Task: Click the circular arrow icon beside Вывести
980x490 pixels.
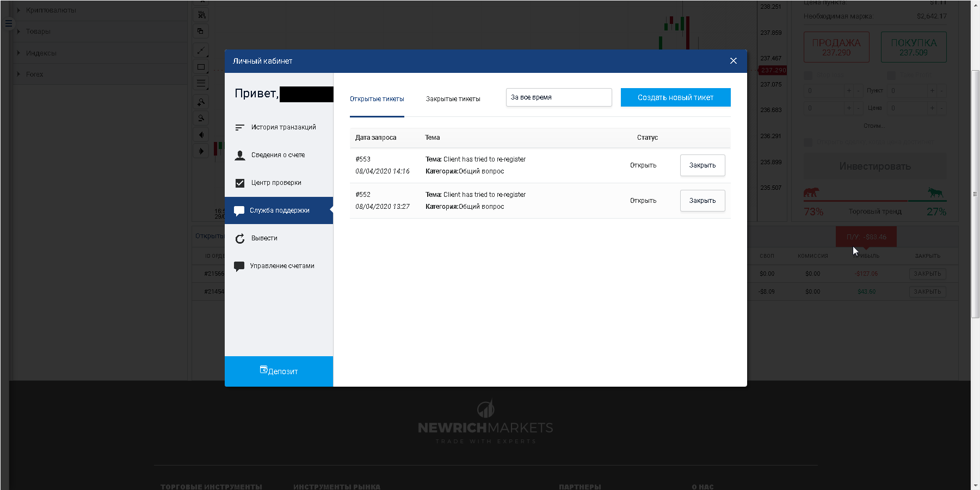Action: (239, 238)
